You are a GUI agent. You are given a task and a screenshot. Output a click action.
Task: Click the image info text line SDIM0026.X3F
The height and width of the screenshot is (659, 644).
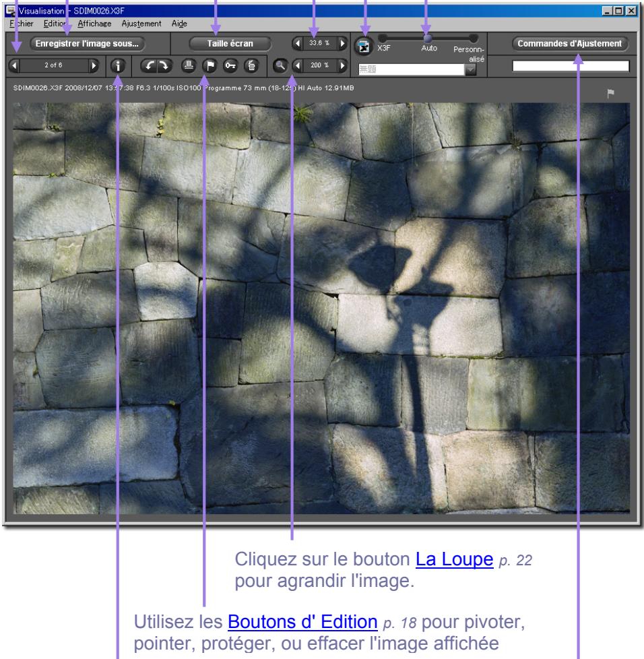(183, 88)
